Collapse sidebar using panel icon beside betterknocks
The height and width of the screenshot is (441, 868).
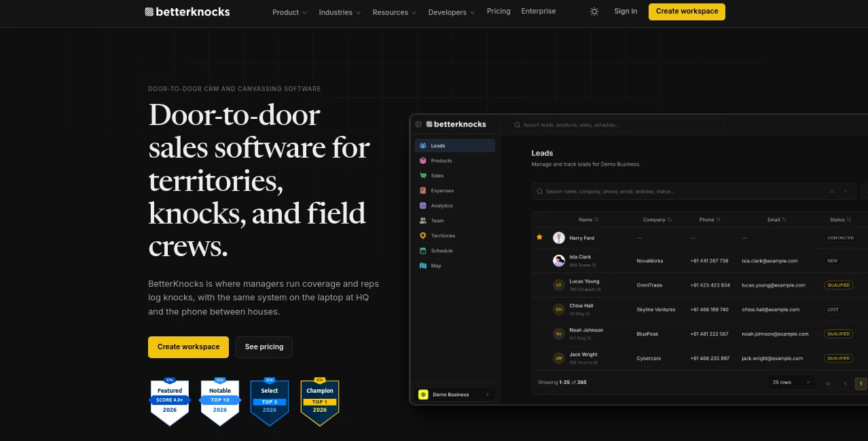click(418, 124)
